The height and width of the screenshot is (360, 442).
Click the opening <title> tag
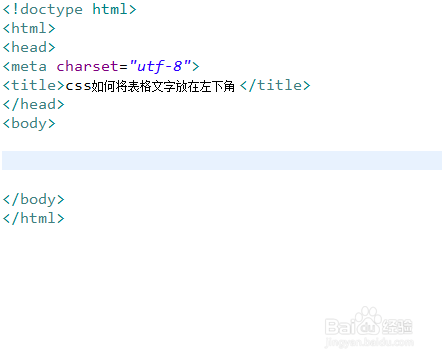[33, 85]
